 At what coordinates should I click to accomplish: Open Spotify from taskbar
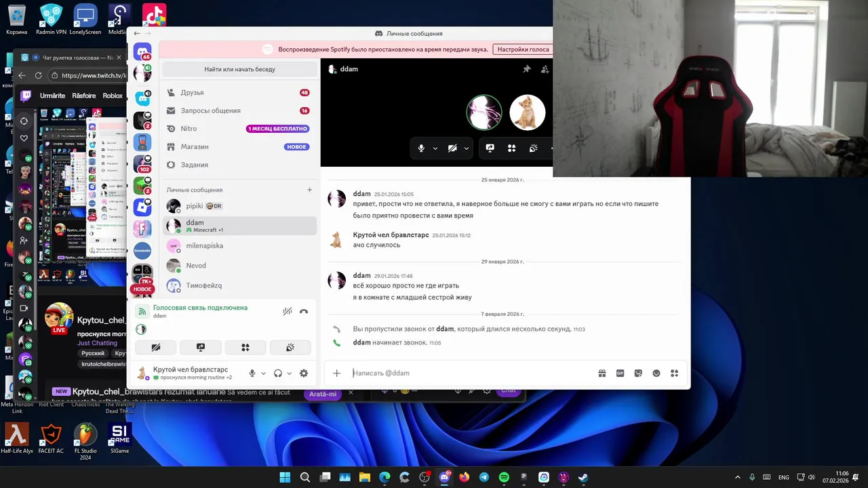tap(504, 477)
